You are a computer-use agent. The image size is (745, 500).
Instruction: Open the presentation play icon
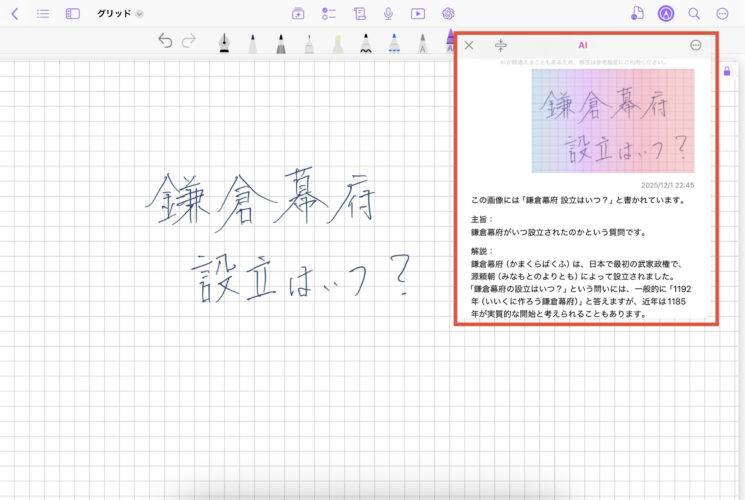tap(418, 14)
